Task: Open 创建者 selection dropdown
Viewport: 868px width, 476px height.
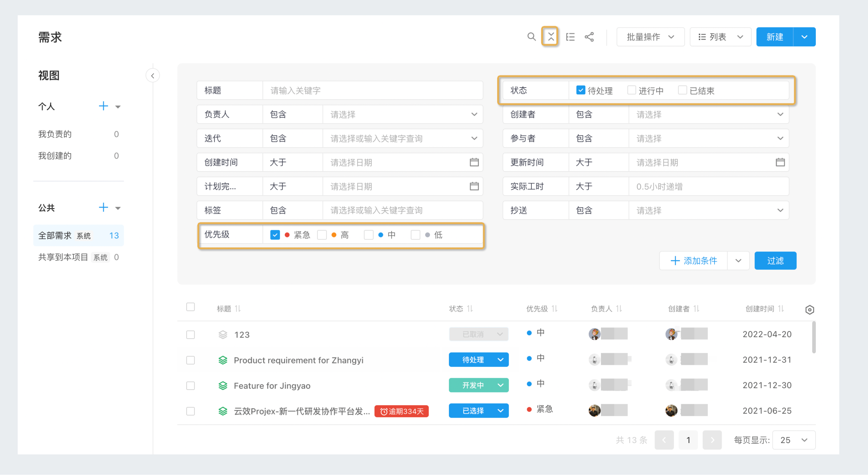Action: pos(709,114)
